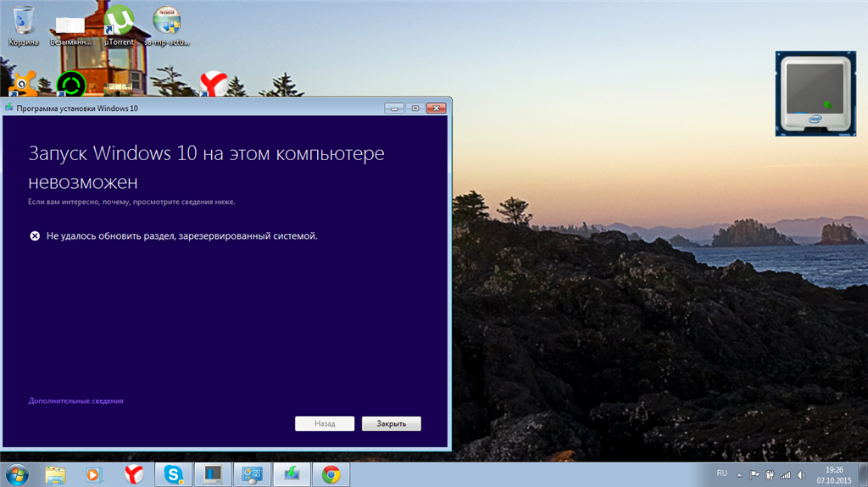Image resolution: width=868 pixels, height=487 pixels.
Task: Open the sa-mp-actu... desktop shortcut
Action: (x=167, y=26)
